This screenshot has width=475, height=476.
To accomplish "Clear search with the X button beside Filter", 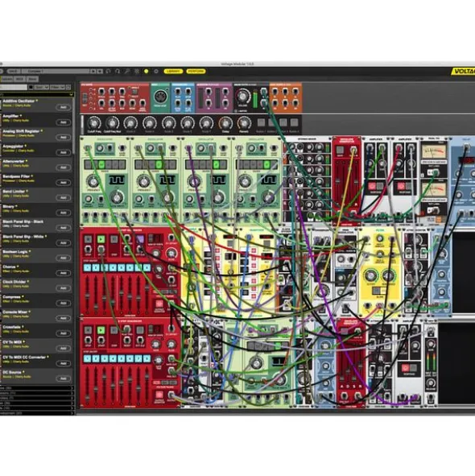I will [68, 88].
